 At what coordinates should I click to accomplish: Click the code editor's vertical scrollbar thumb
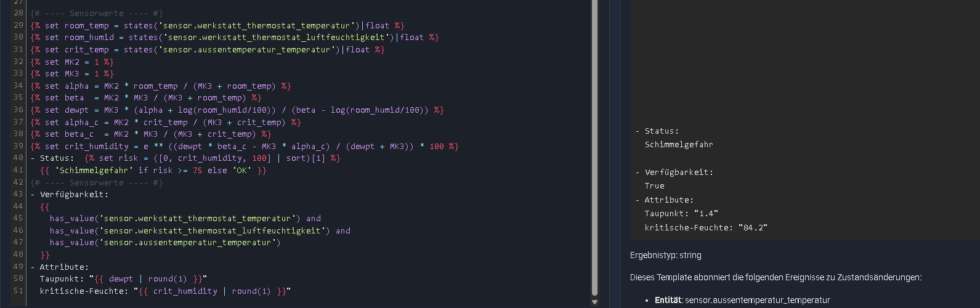[x=594, y=148]
